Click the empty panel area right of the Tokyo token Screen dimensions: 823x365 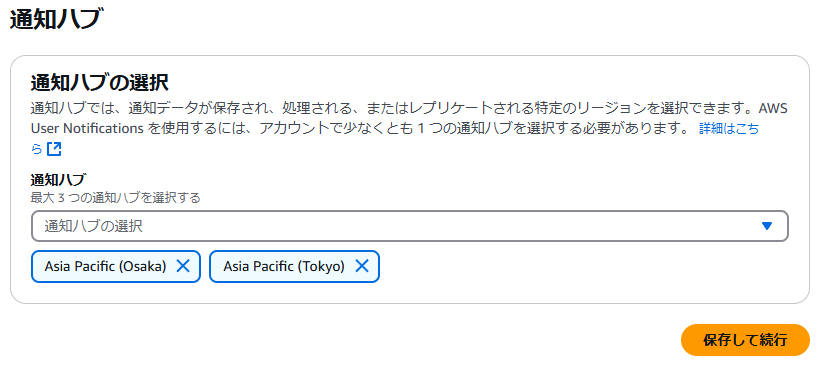coord(583,266)
